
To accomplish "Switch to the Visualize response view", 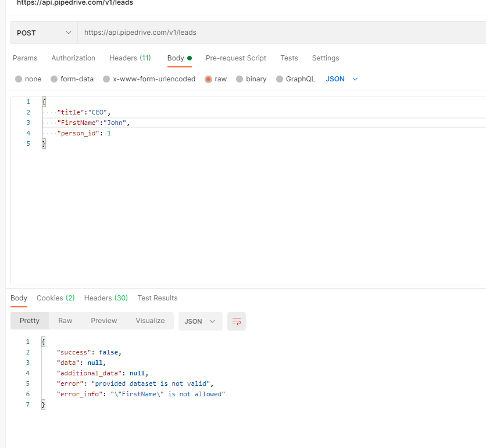I will coord(150,321).
